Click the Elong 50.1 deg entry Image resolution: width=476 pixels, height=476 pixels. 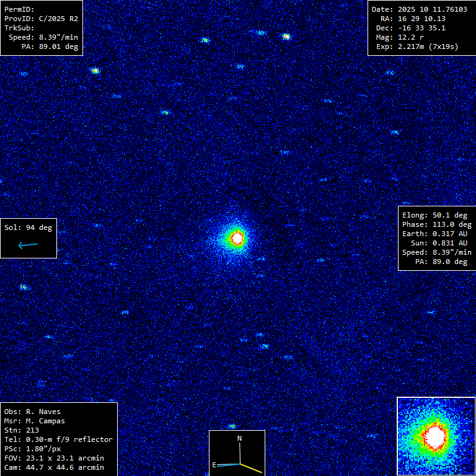(x=436, y=215)
